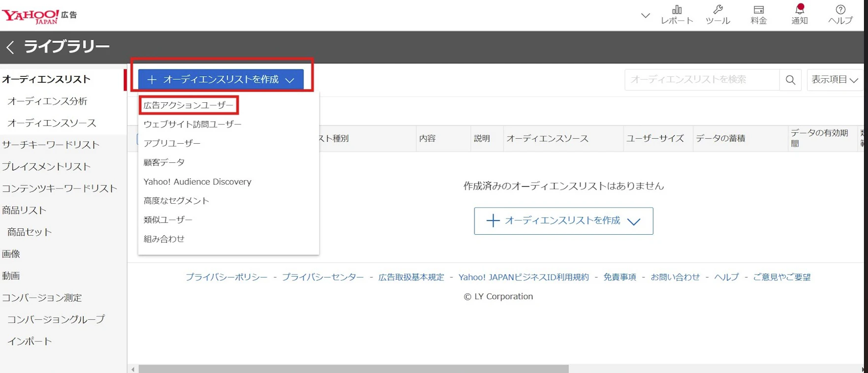Go to コンバージョン測定 in the sidebar
Viewport: 868px width, 373px height.
coord(42,298)
